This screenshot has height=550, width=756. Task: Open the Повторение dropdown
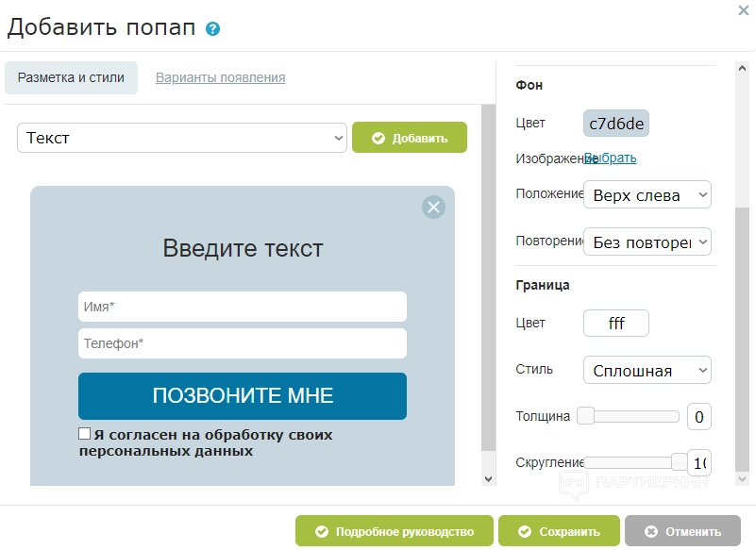tap(647, 242)
